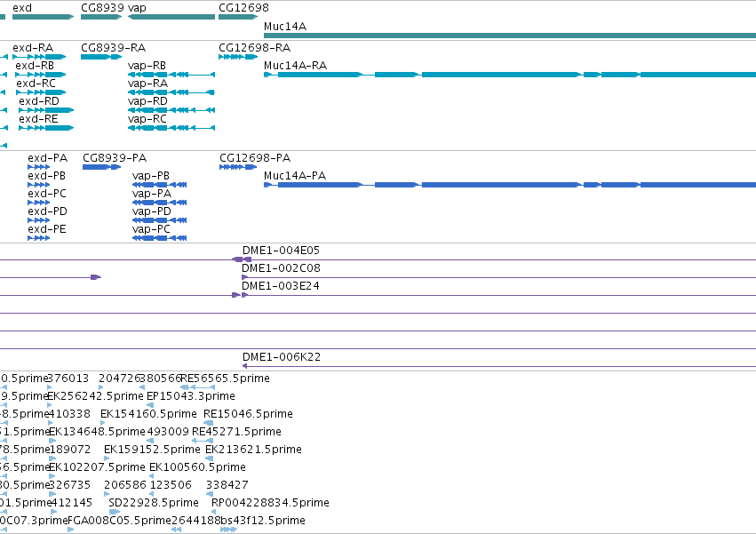
Task: Select the EK159152.5prime EST label
Action: pos(153,450)
